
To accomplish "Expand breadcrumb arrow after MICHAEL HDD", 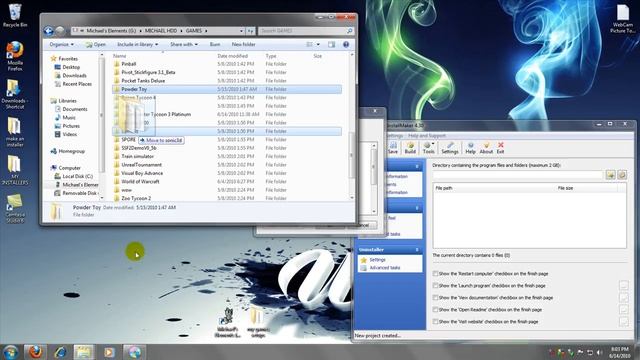I will [182, 31].
